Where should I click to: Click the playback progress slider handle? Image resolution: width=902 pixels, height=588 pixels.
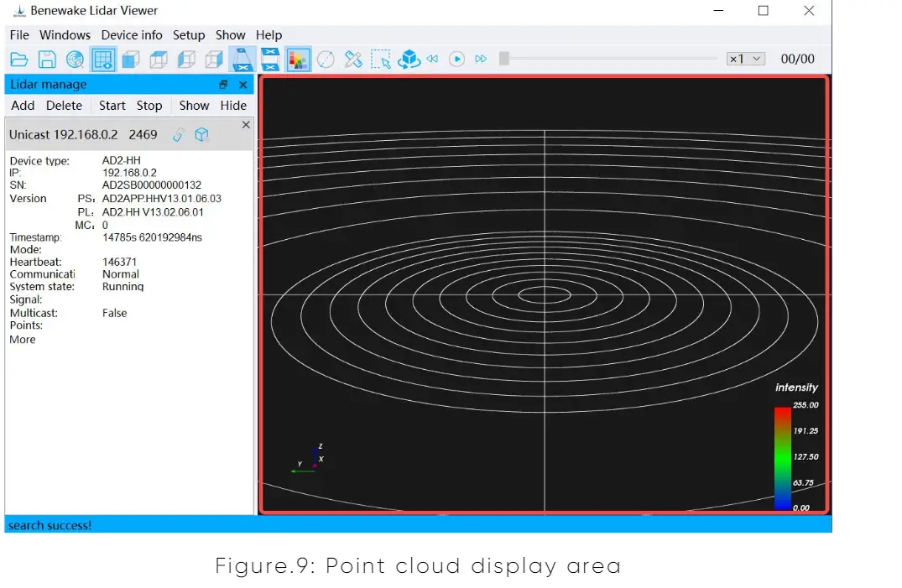(504, 59)
